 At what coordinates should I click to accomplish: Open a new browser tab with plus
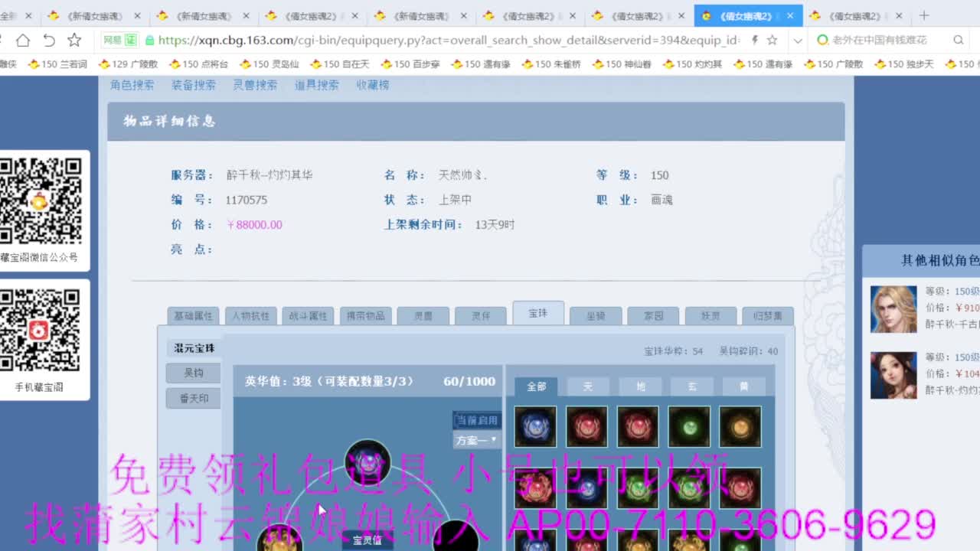click(924, 15)
